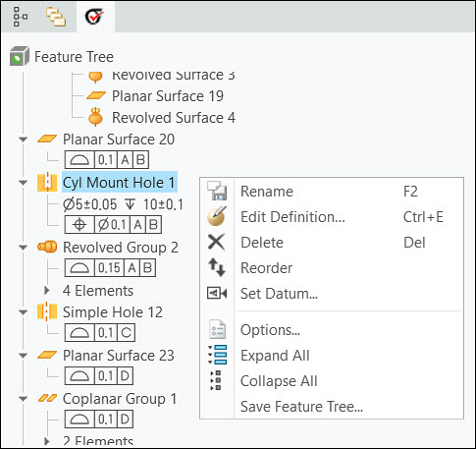Click the Reorder arrows icon

click(x=217, y=267)
